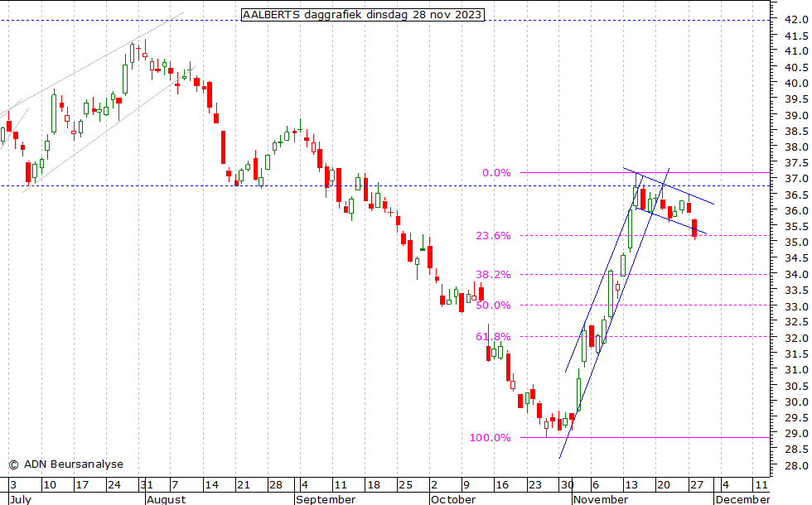Viewport: 812px width, 505px height.
Task: Click the August month label
Action: click(166, 499)
